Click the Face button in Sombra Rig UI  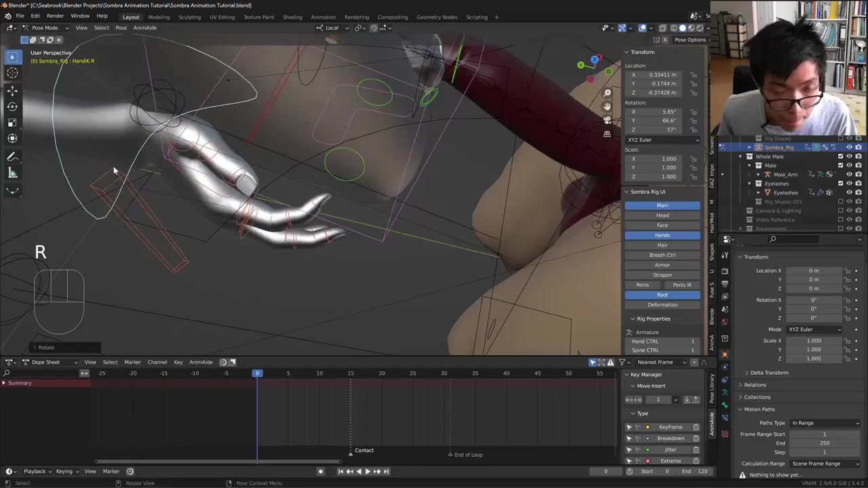point(663,225)
